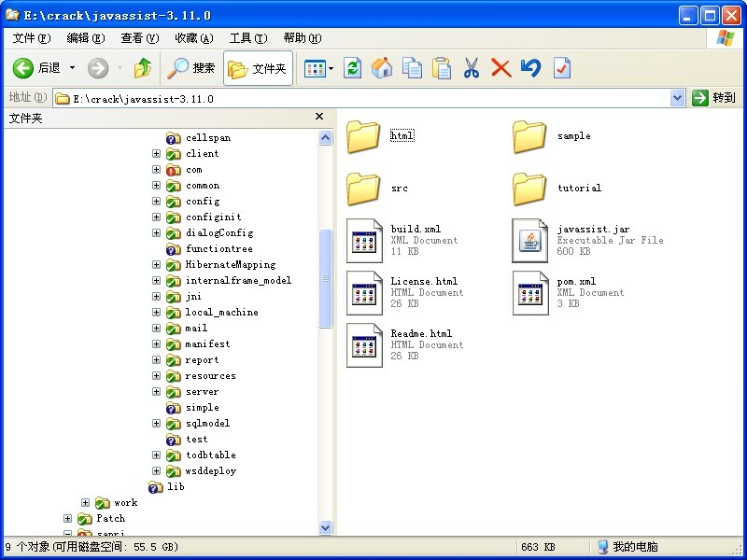Maximize the Explorer window
This screenshot has width=747, height=560.
click(710, 16)
